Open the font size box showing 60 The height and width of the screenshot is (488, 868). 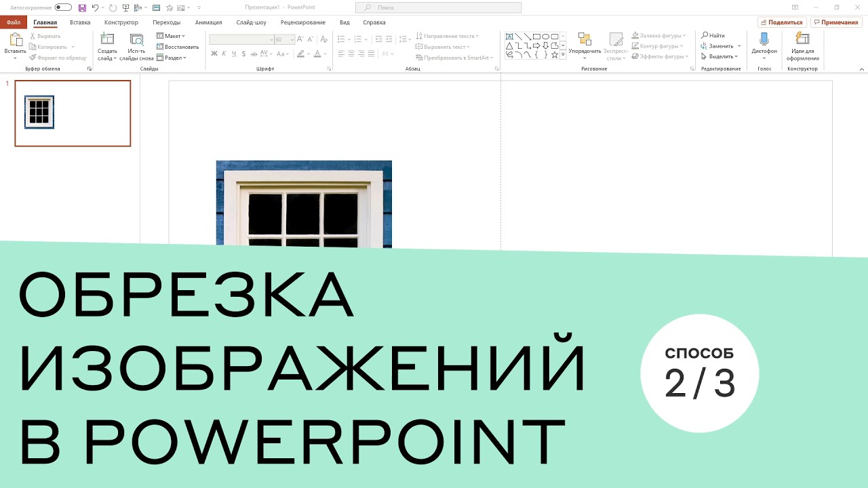point(285,39)
